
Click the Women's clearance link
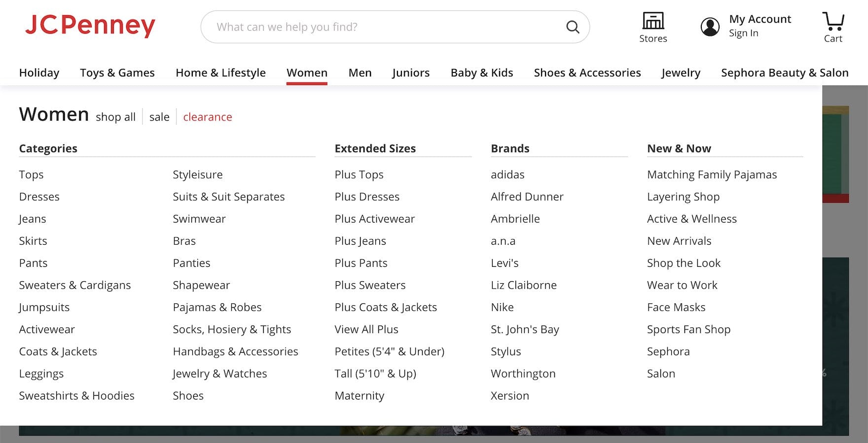click(x=207, y=117)
